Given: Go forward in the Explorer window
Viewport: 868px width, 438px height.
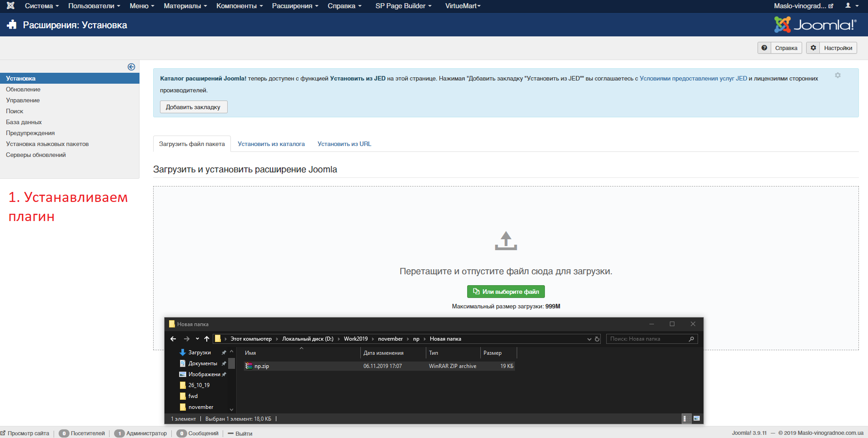Looking at the screenshot, I should [x=186, y=339].
